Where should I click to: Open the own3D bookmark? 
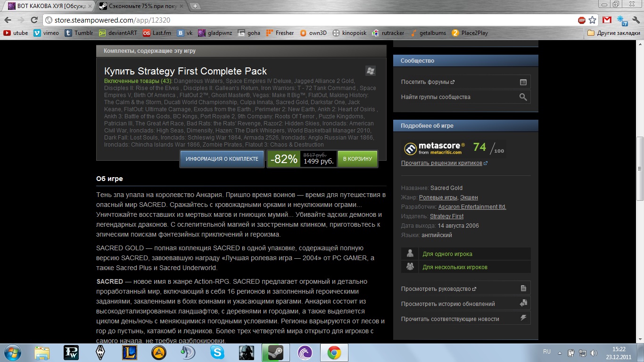click(313, 33)
